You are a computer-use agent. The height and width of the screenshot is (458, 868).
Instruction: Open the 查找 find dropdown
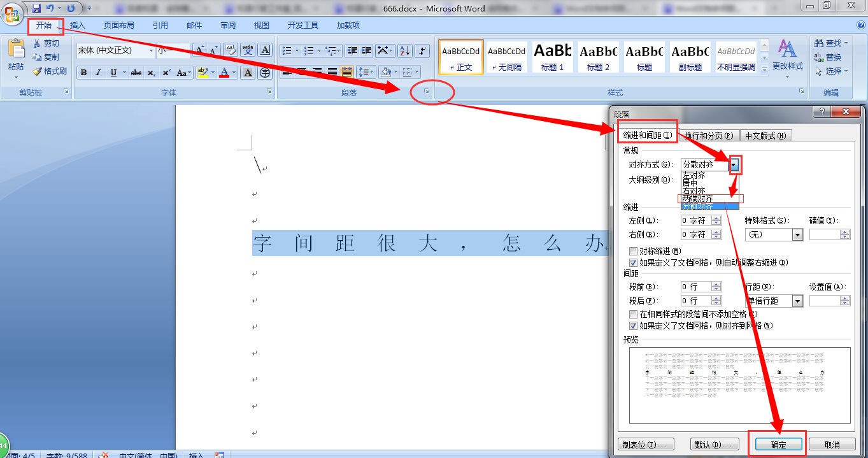click(846, 43)
